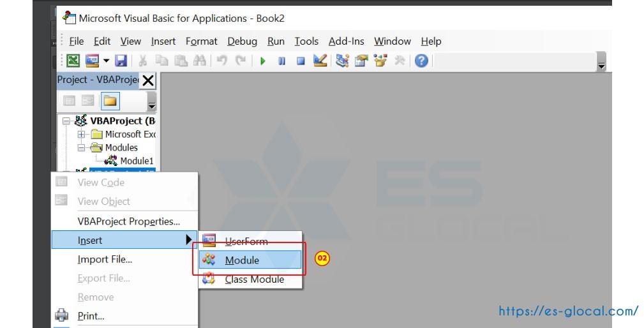Screen dimensions: 644x328
Task: Click the Redo toolbar icon
Action: (241, 61)
